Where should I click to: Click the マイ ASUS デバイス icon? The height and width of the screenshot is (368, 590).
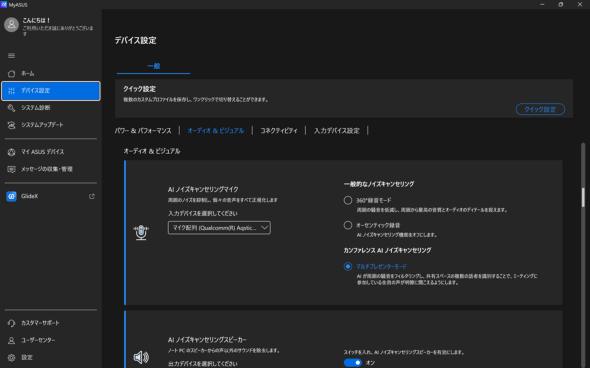tap(11, 152)
